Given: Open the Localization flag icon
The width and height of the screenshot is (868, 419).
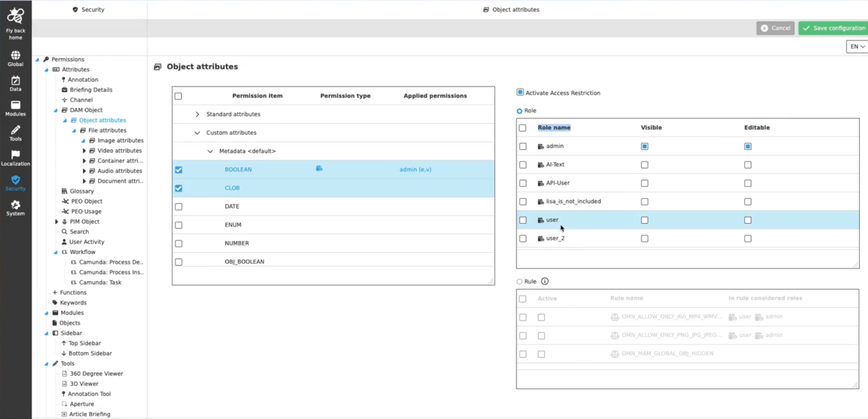Looking at the screenshot, I should click(x=16, y=155).
